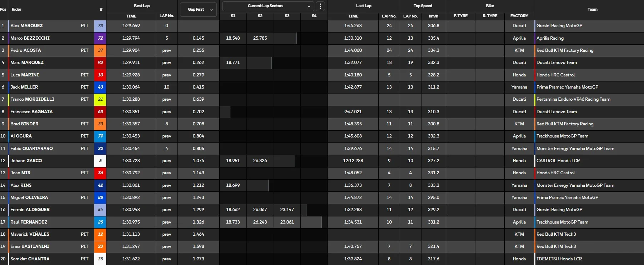Click rider number badge 35
Image resolution: width=644 pixels, height=265 pixels.
click(100, 259)
